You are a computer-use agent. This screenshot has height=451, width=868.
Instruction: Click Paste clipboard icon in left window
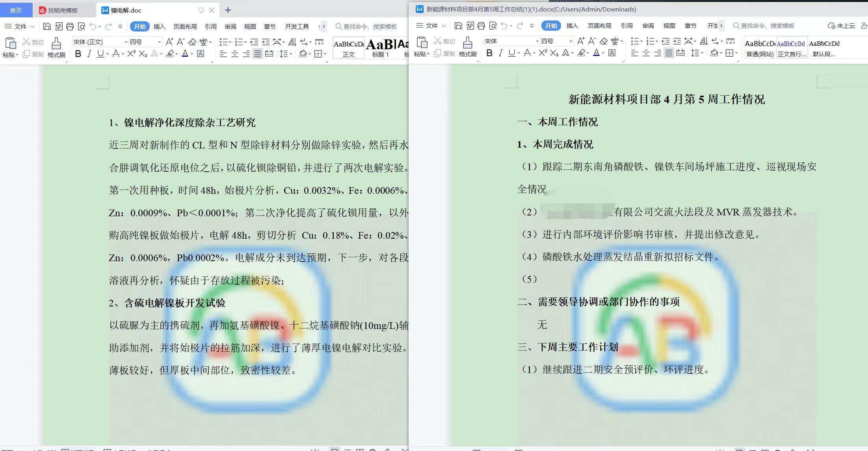tap(10, 43)
